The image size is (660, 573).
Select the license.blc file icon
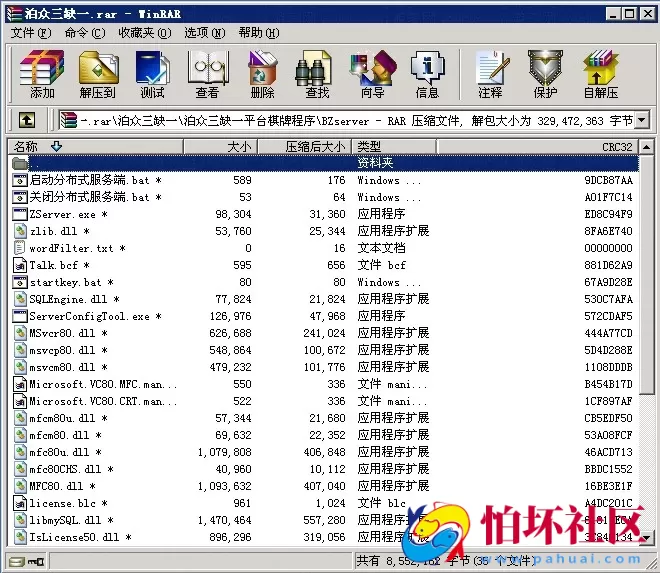19,503
